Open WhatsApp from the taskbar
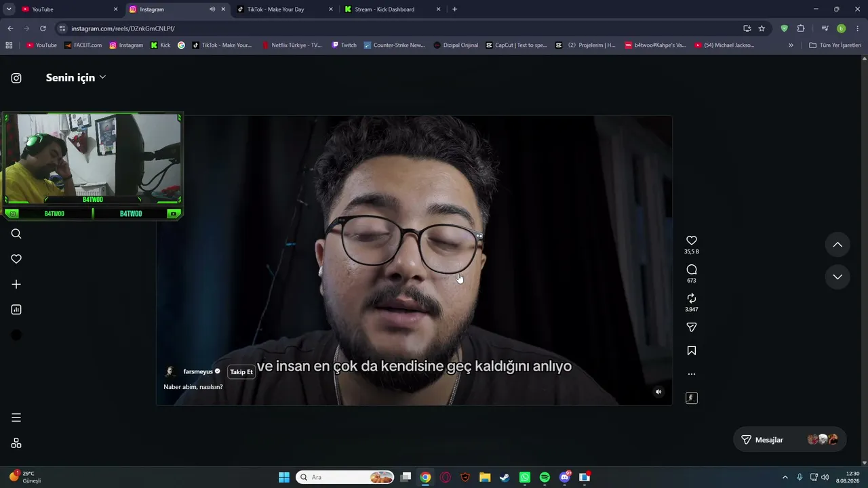Image resolution: width=868 pixels, height=488 pixels. pyautogui.click(x=525, y=477)
